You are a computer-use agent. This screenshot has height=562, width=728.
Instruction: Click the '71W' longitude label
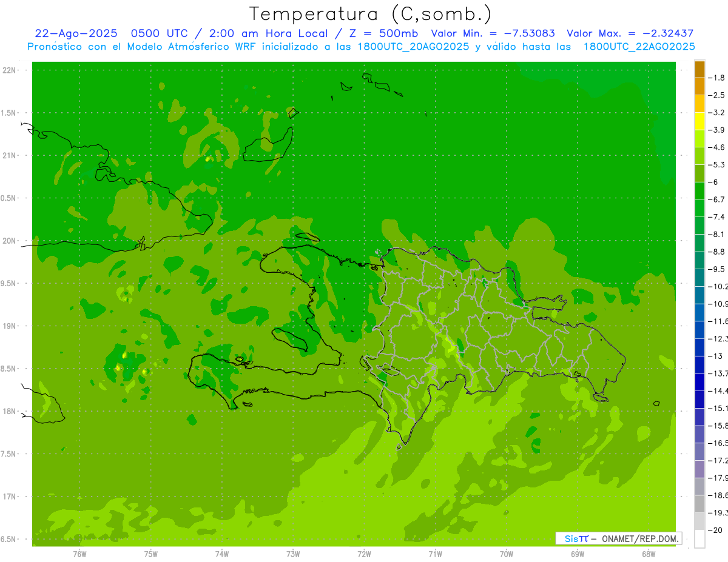tap(435, 554)
